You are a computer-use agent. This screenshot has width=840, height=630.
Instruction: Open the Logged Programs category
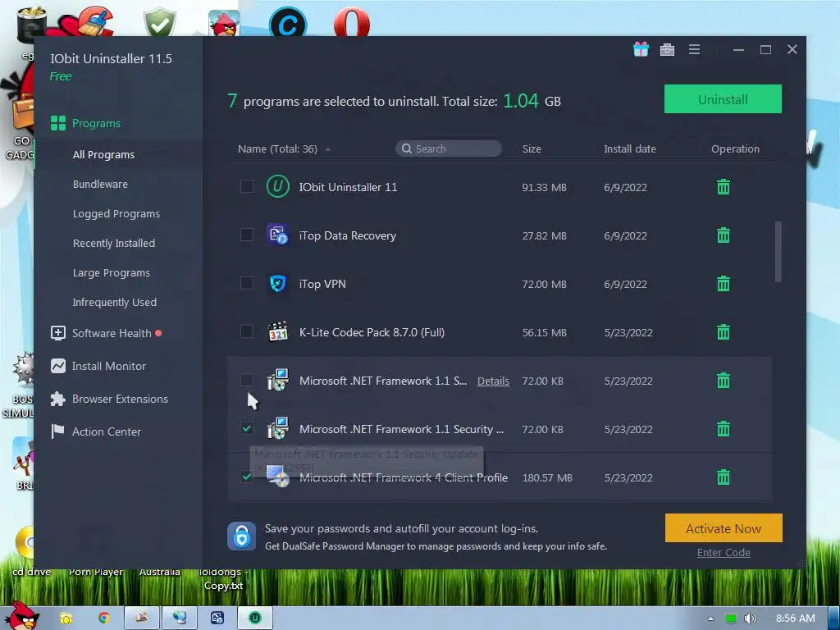click(116, 214)
